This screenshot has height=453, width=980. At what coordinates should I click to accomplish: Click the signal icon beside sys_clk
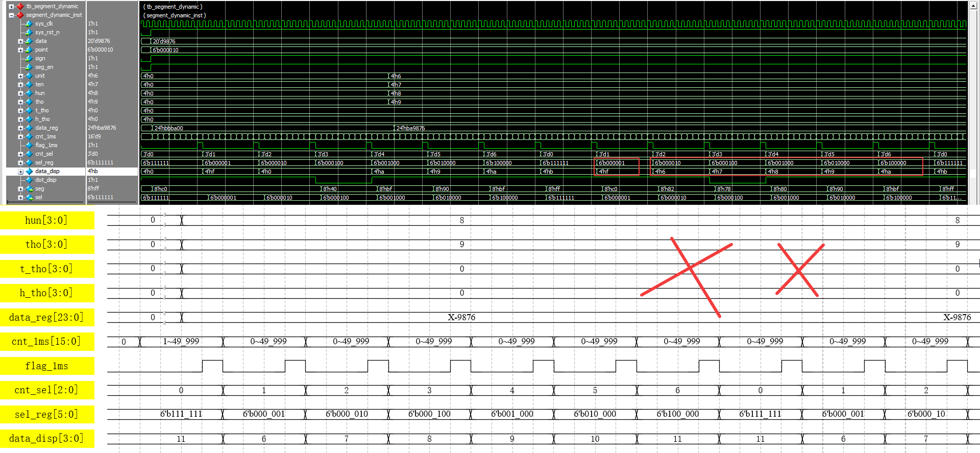[x=29, y=23]
